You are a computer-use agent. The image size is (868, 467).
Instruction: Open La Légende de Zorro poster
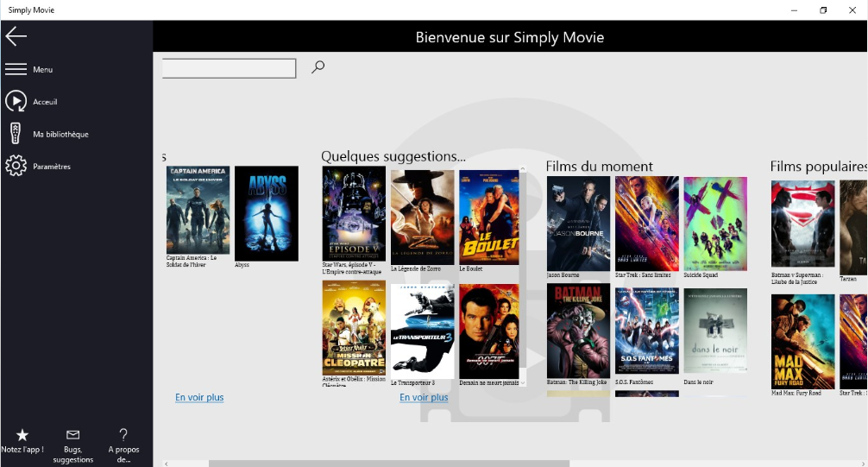click(x=423, y=218)
